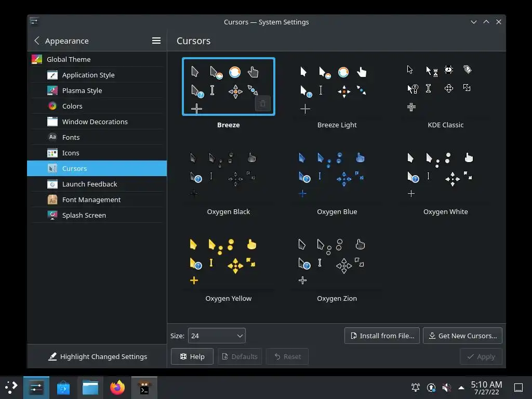This screenshot has width=532, height=399.
Task: Select Icons in the Appearance list
Action: tap(97, 153)
